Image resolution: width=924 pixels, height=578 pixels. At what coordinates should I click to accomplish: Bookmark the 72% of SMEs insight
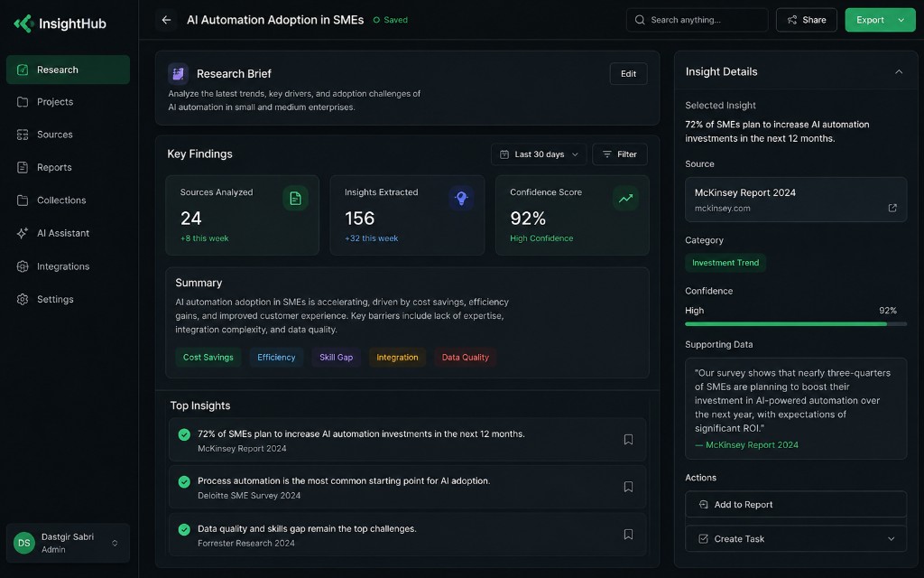click(628, 440)
